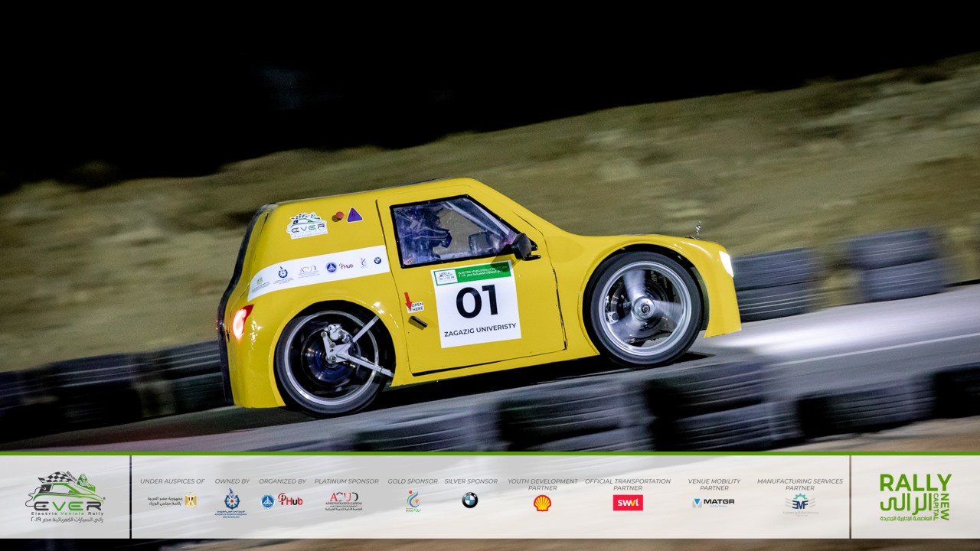Click the Gold Sponsor colorful logo
The width and height of the screenshot is (980, 551).
point(413,501)
